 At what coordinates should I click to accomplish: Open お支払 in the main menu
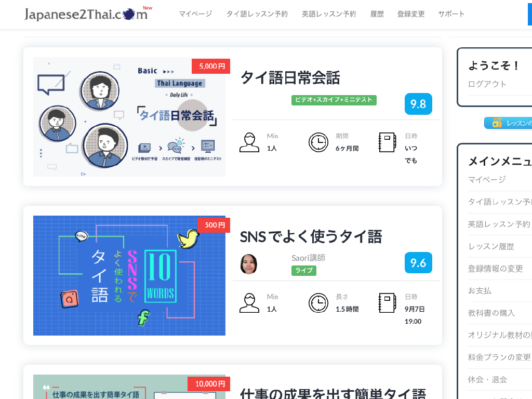(x=480, y=290)
